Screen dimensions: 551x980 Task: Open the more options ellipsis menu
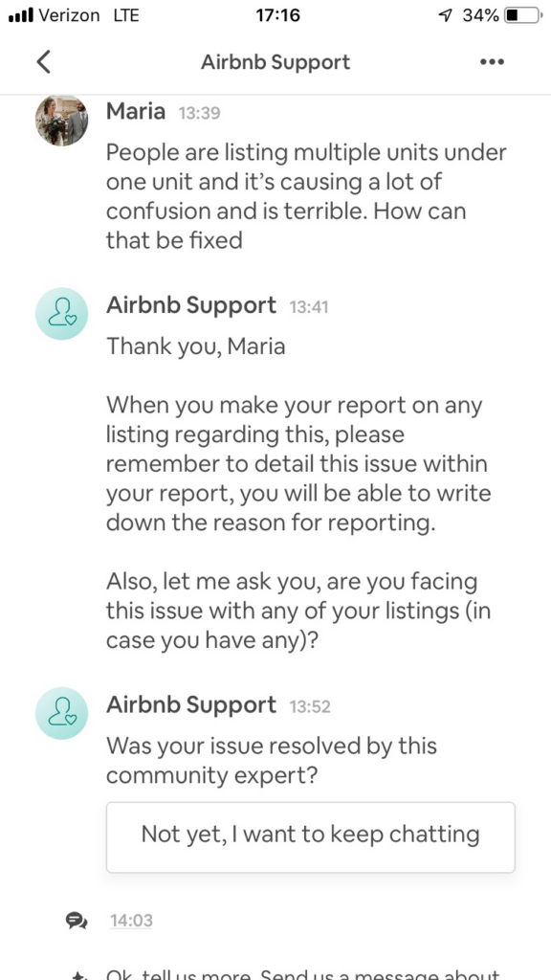492,61
